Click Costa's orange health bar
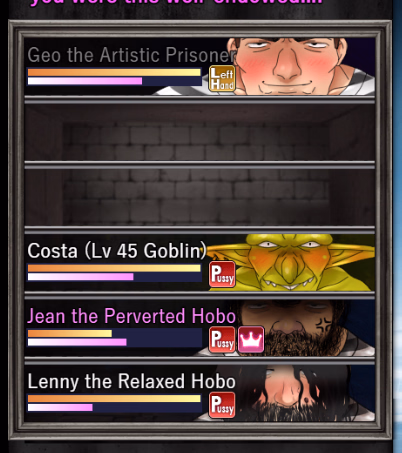The image size is (402, 453). [114, 268]
